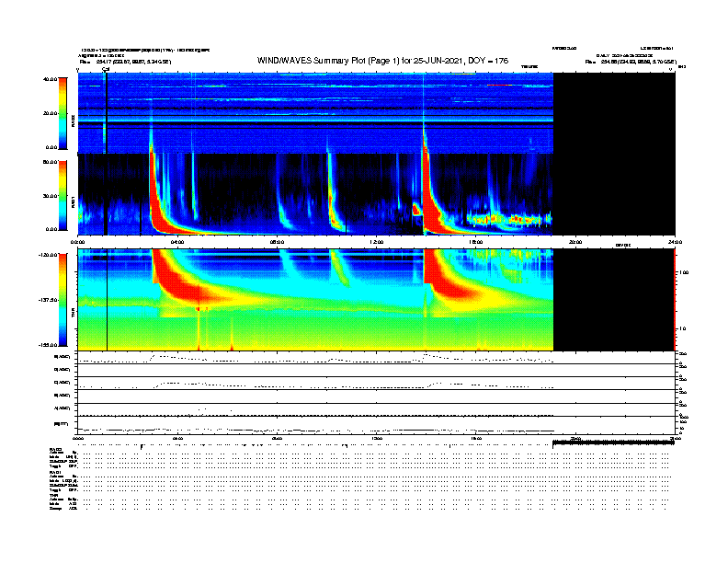Click the 04:00 label under RAD1 panel
This screenshot has height=563, width=728.
click(177, 242)
